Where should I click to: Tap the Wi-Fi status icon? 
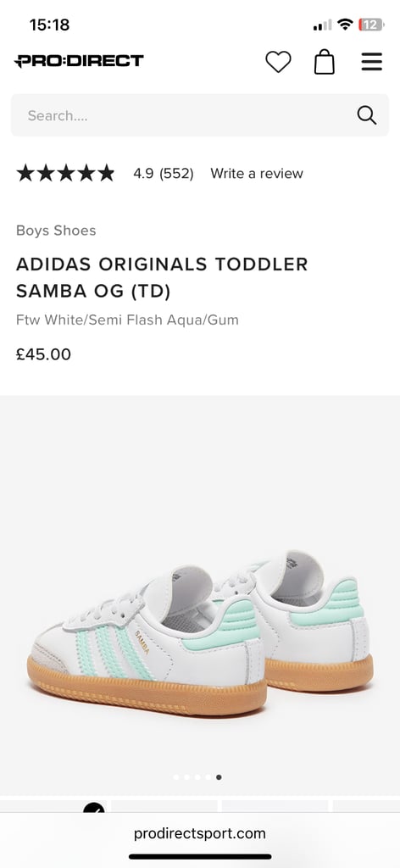click(345, 25)
